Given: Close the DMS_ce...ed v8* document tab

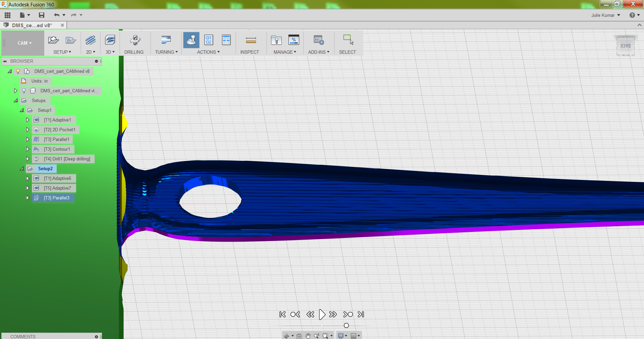Looking at the screenshot, I should 62,25.
